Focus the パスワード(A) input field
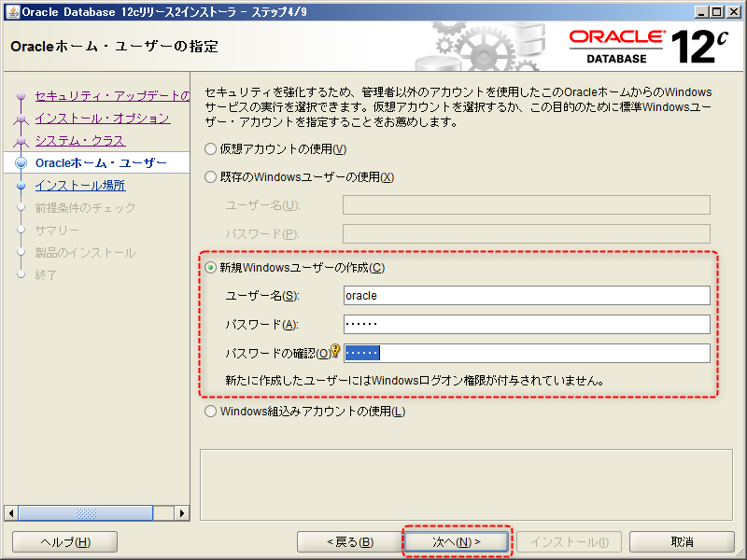The height and width of the screenshot is (560, 747). [527, 324]
